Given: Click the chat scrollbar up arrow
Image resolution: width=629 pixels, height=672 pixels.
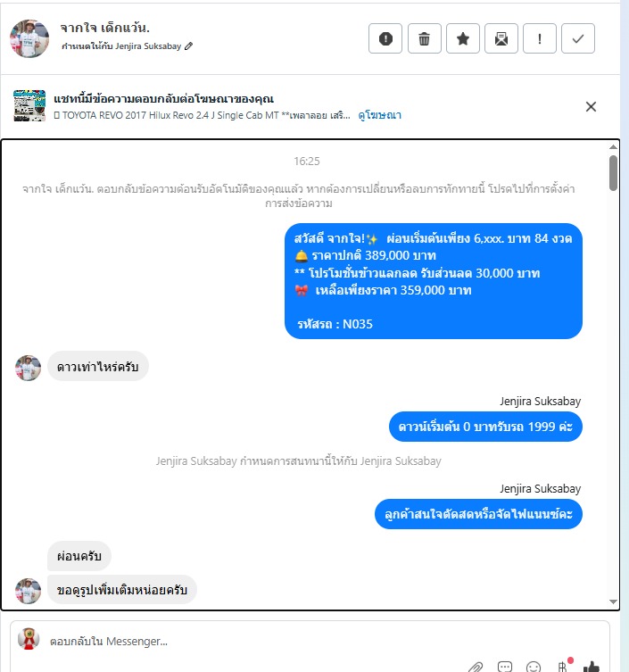Looking at the screenshot, I should (x=613, y=147).
